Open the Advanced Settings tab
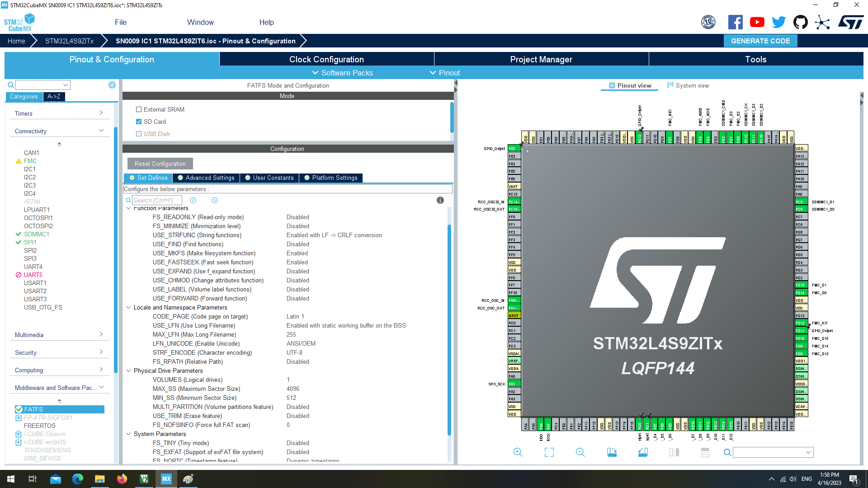The width and height of the screenshot is (868, 488). pyautogui.click(x=206, y=178)
